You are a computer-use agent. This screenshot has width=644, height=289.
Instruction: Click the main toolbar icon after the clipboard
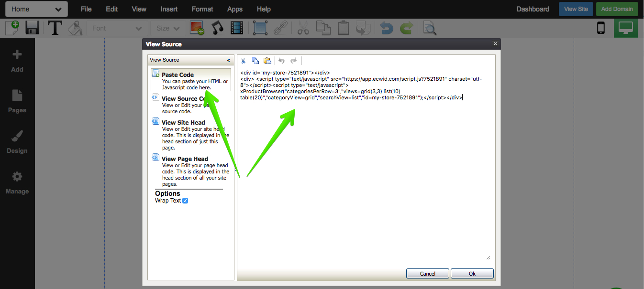point(363,28)
